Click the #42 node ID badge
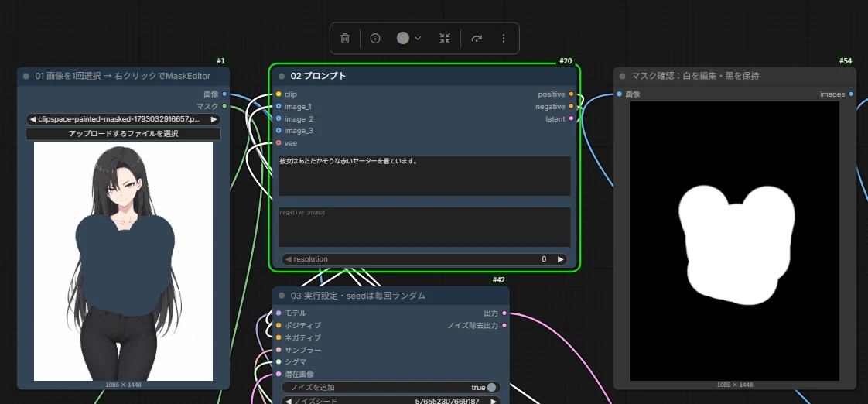868x404 pixels. [499, 280]
